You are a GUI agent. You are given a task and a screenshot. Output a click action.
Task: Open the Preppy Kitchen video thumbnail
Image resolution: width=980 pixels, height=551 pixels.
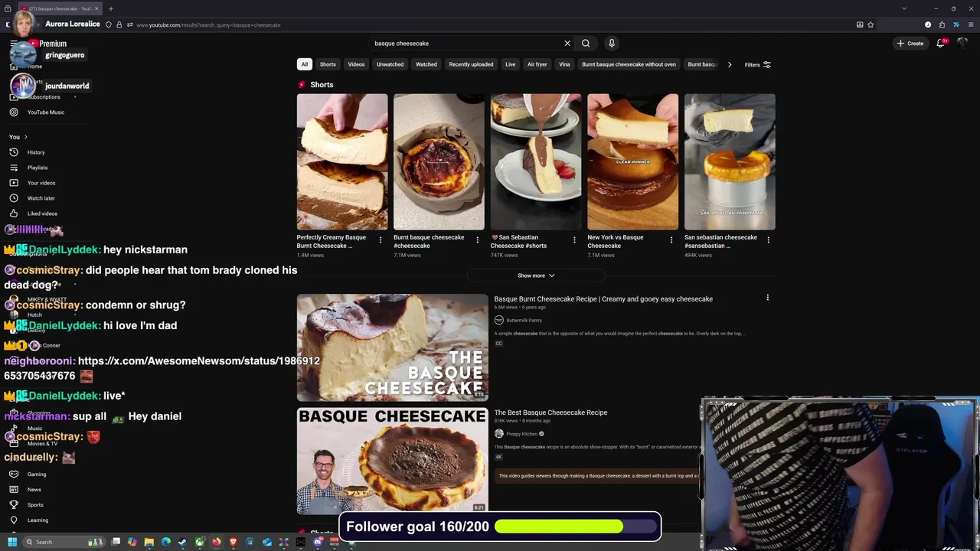pos(392,461)
